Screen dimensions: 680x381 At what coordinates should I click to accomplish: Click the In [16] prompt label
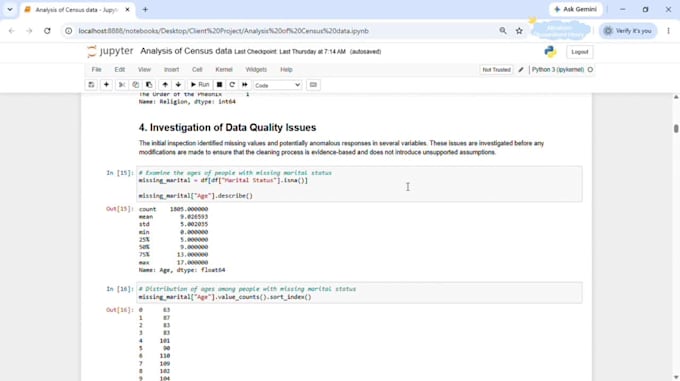[x=120, y=289]
